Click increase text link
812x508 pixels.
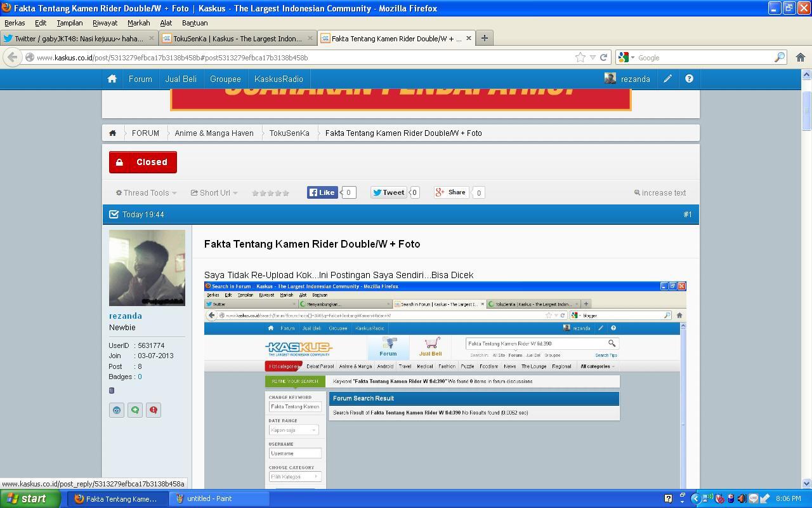(660, 192)
